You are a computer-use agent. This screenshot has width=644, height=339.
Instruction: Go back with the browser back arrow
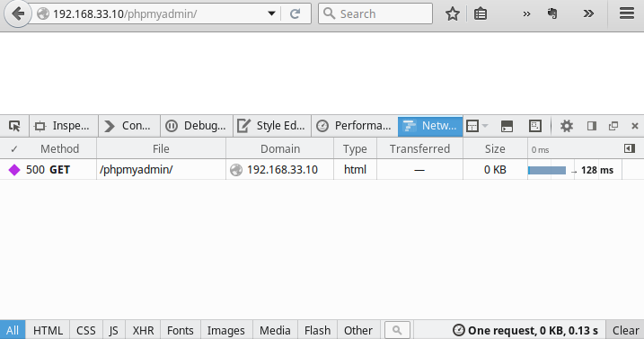tap(18, 13)
